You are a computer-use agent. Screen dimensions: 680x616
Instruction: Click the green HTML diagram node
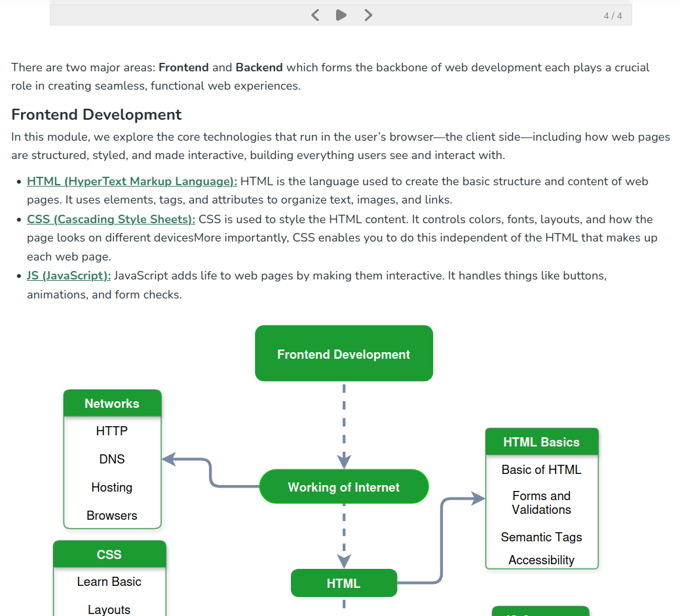[344, 583]
